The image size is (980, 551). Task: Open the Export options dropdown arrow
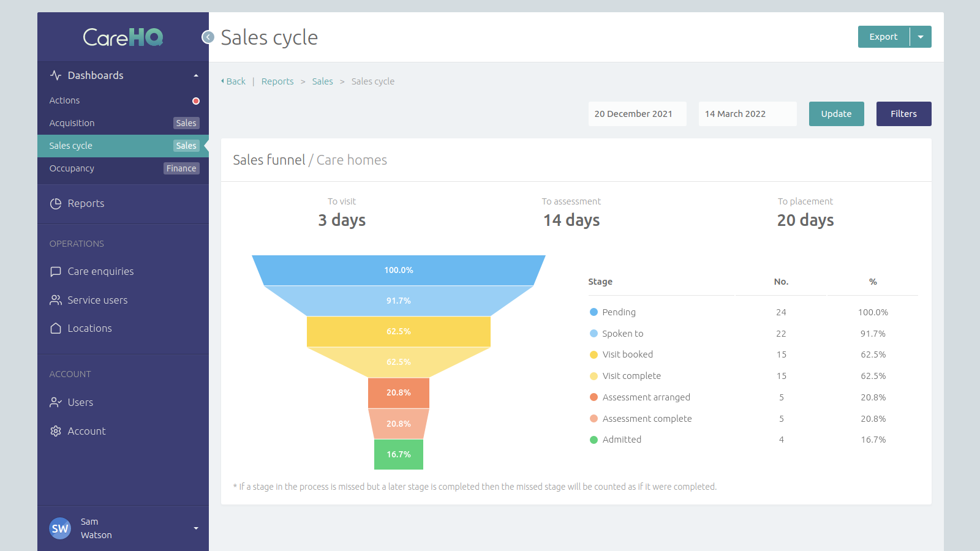[921, 37]
